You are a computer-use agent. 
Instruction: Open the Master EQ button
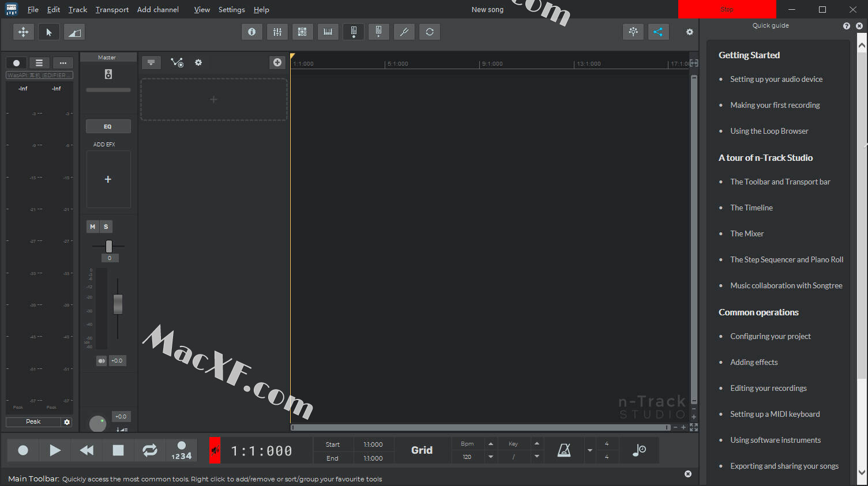click(108, 126)
